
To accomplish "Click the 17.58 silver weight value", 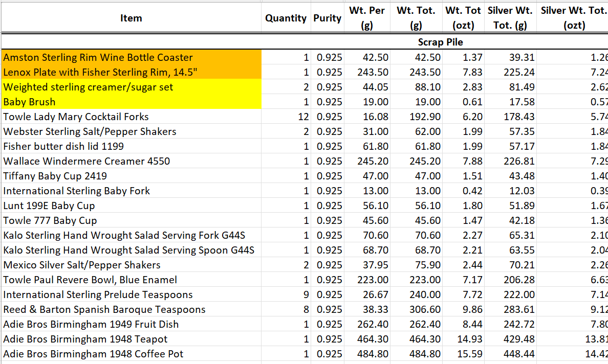I will coord(522,102).
